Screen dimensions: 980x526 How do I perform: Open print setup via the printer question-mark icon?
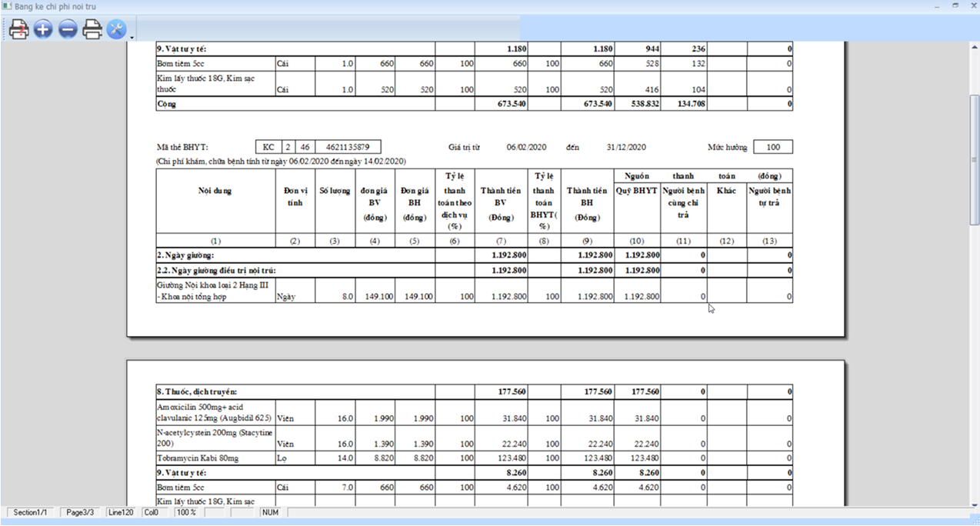tap(18, 29)
